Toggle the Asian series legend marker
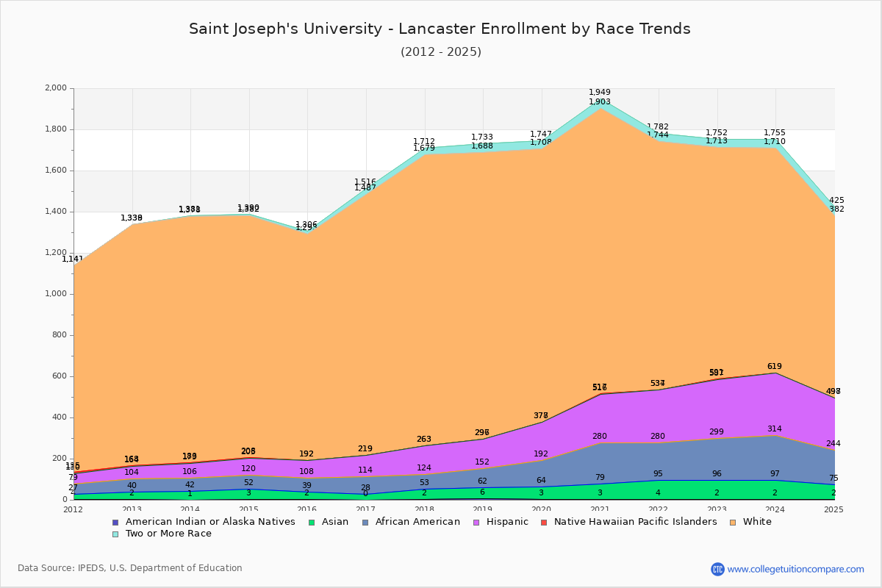 point(310,522)
